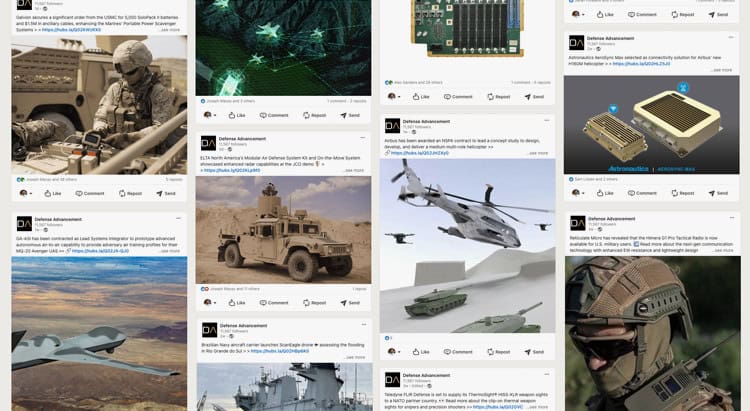Open reaction-as dropdown under Galvion soldier photo
Screen dimensions: 750x411
[x=26, y=193]
